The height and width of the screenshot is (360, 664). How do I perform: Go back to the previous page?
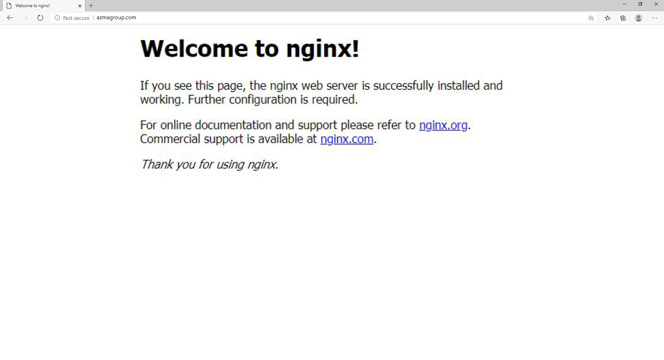click(x=10, y=18)
